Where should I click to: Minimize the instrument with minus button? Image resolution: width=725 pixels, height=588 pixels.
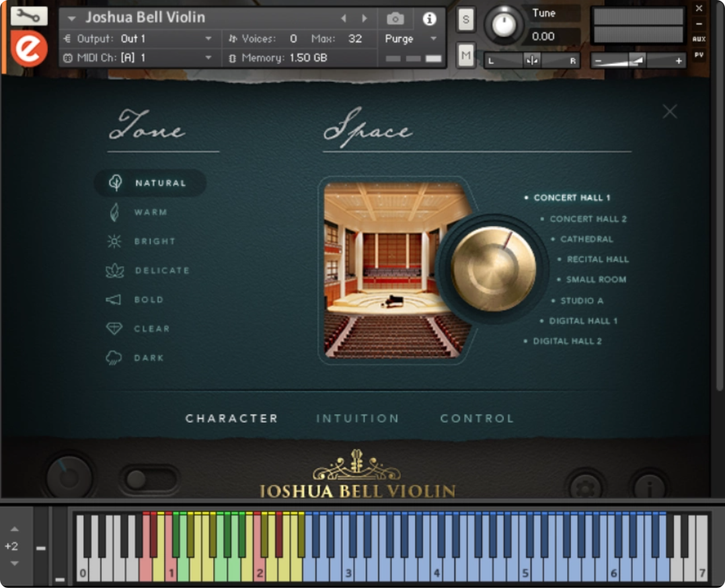click(699, 24)
